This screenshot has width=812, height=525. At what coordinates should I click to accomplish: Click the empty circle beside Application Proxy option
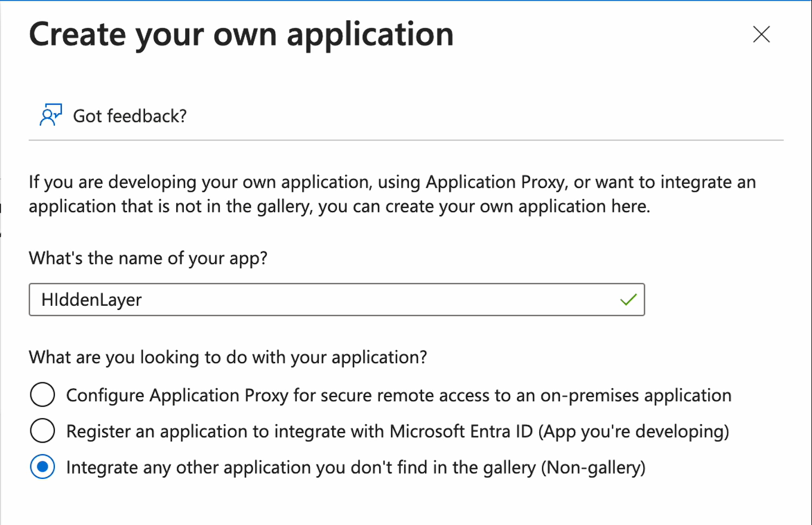pyautogui.click(x=42, y=395)
